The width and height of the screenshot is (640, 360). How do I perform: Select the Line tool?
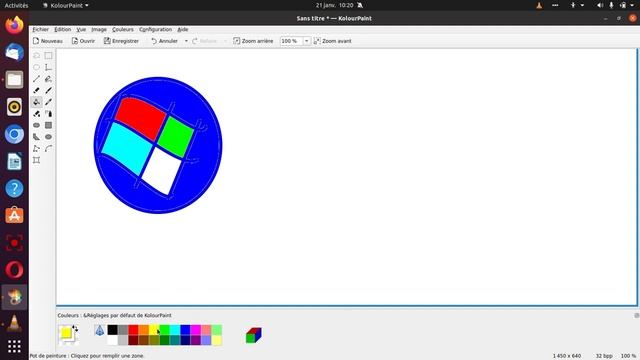pos(36,79)
